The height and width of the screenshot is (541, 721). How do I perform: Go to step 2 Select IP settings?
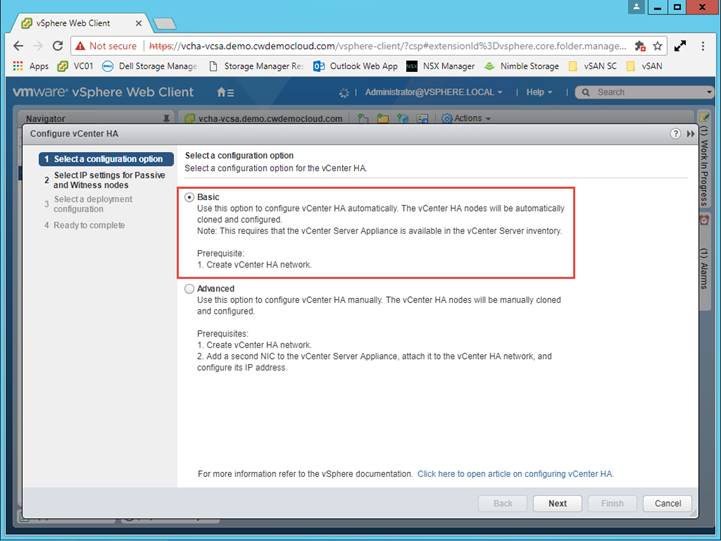105,180
